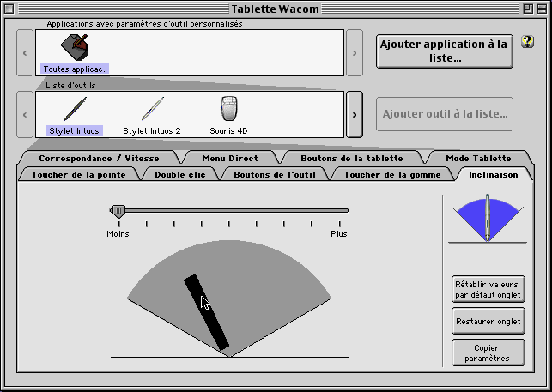Open the Toucher de la gomme tab

click(x=392, y=175)
